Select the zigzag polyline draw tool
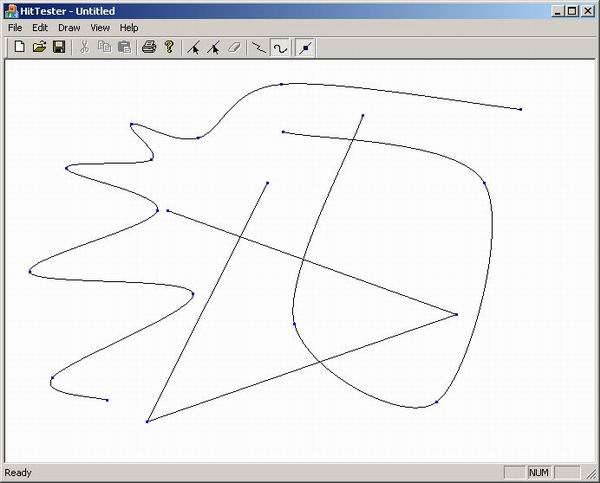The width and height of the screenshot is (600, 483). coord(259,48)
